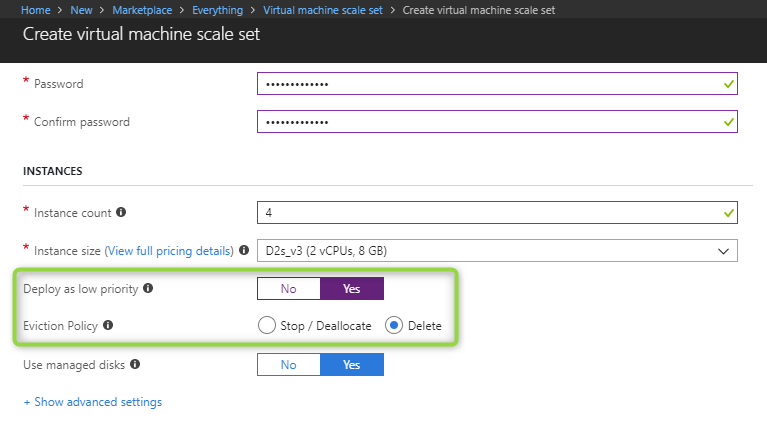
Task: Show the Eviction Policy info tooltip
Action: point(108,325)
